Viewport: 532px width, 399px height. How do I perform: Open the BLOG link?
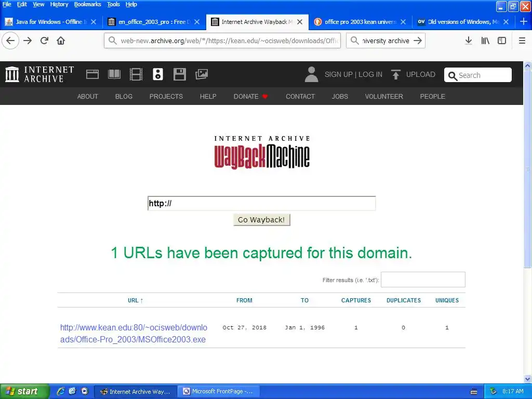pyautogui.click(x=124, y=96)
